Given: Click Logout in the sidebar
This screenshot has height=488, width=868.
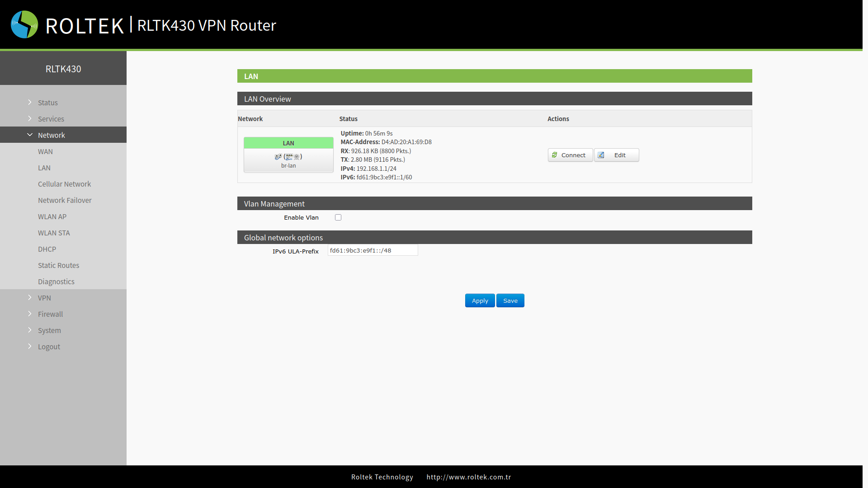Looking at the screenshot, I should pos(49,347).
